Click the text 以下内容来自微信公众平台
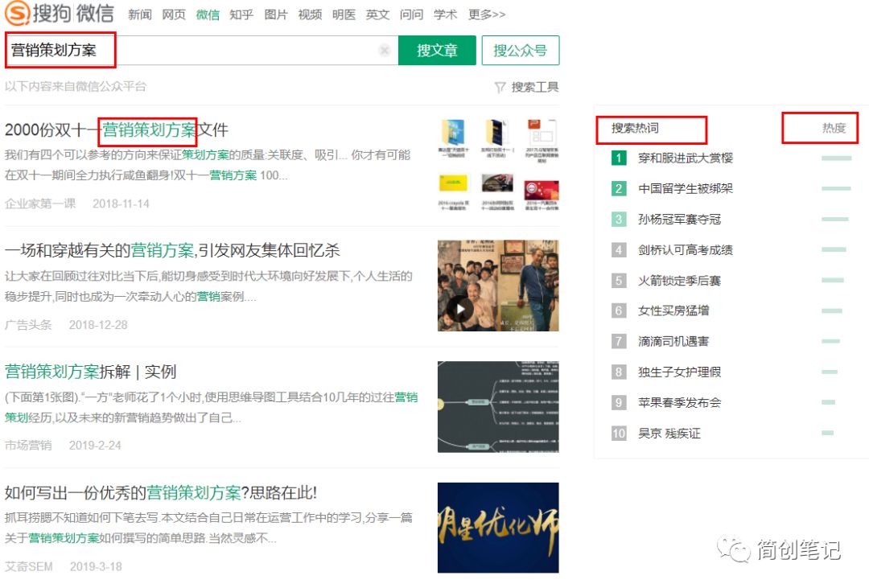 76,86
